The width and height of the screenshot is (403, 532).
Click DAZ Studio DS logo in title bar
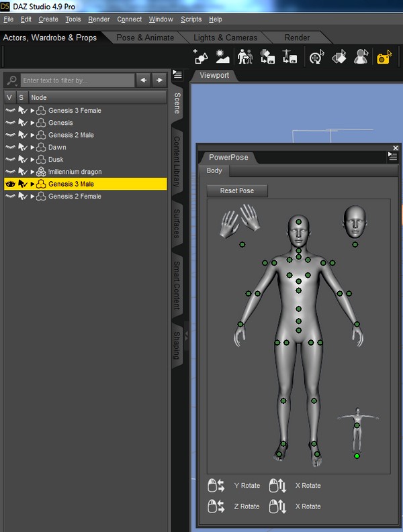pos(5,6)
